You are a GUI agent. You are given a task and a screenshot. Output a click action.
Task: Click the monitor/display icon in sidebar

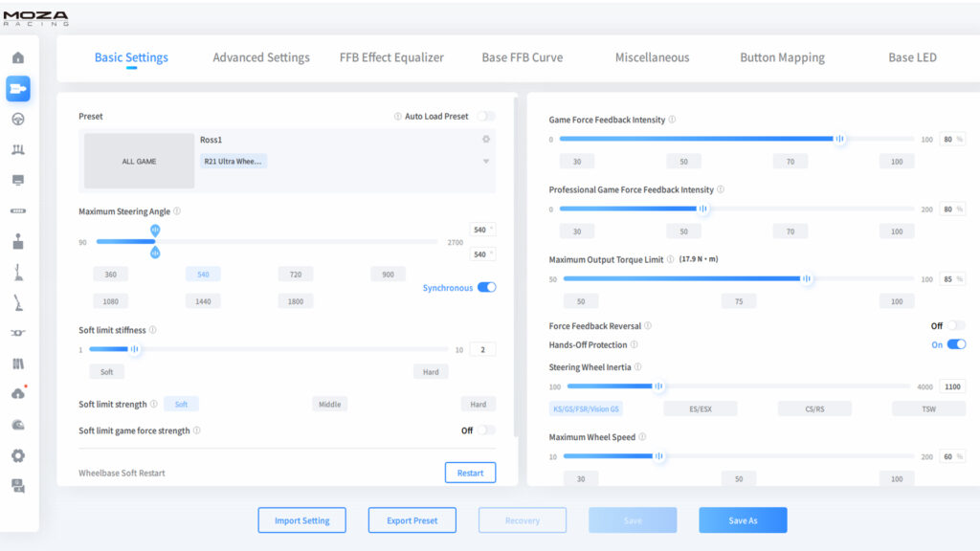click(19, 180)
